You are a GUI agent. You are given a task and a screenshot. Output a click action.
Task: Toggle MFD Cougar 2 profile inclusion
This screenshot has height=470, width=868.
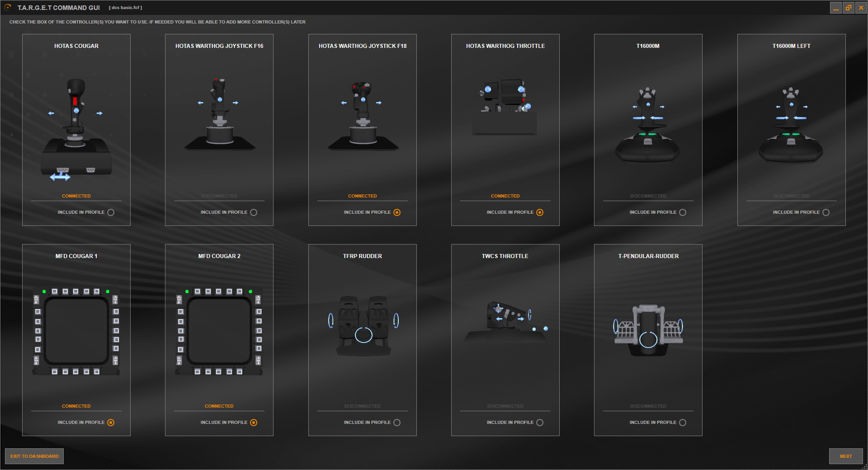(254, 423)
